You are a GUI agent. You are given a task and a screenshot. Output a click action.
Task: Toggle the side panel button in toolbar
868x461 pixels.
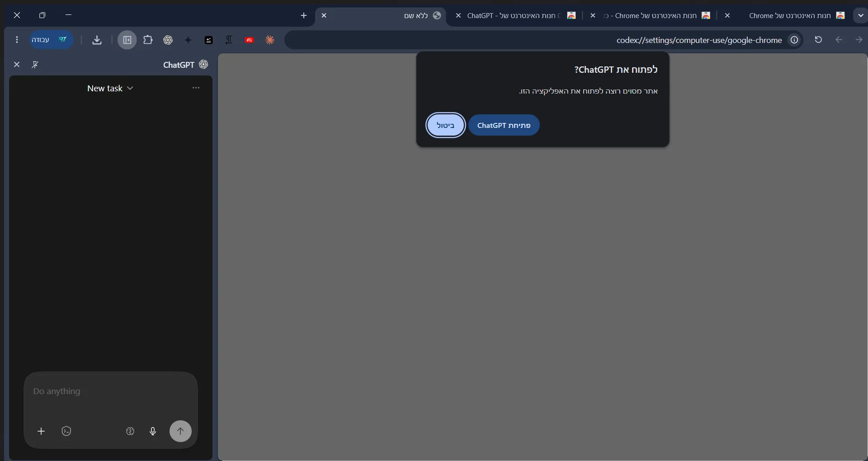point(127,40)
